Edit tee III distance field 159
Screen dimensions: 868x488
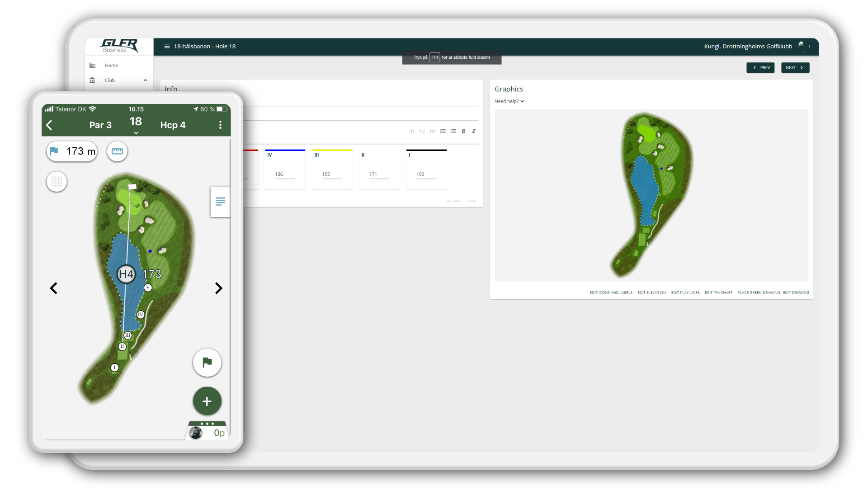point(332,174)
